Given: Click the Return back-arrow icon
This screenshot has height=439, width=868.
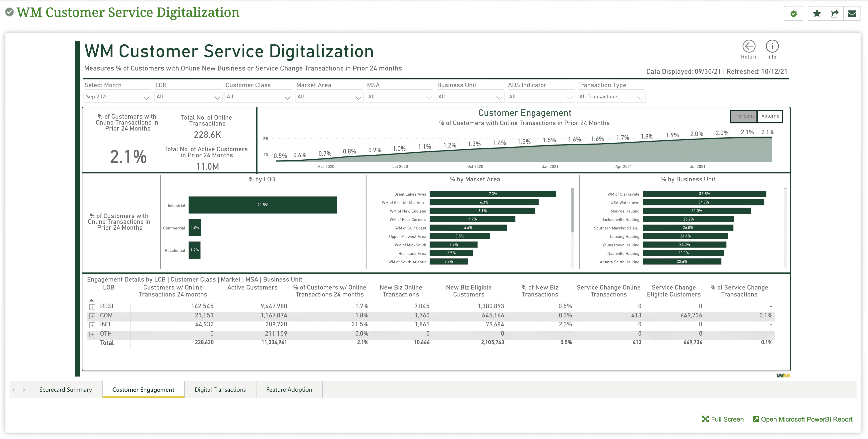Looking at the screenshot, I should click(749, 47).
